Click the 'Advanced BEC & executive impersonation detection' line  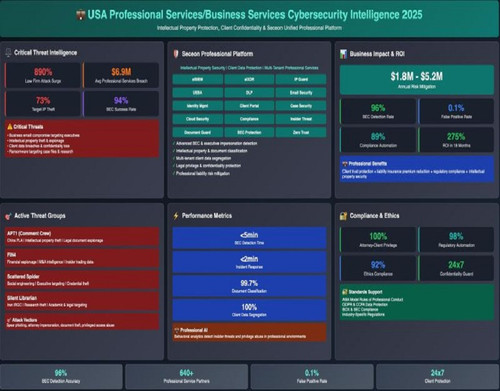click(x=216, y=143)
